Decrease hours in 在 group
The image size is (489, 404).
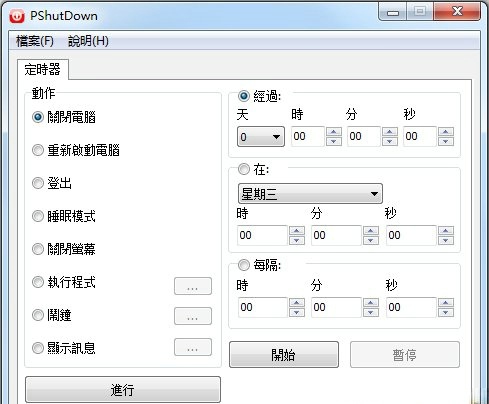297,240
